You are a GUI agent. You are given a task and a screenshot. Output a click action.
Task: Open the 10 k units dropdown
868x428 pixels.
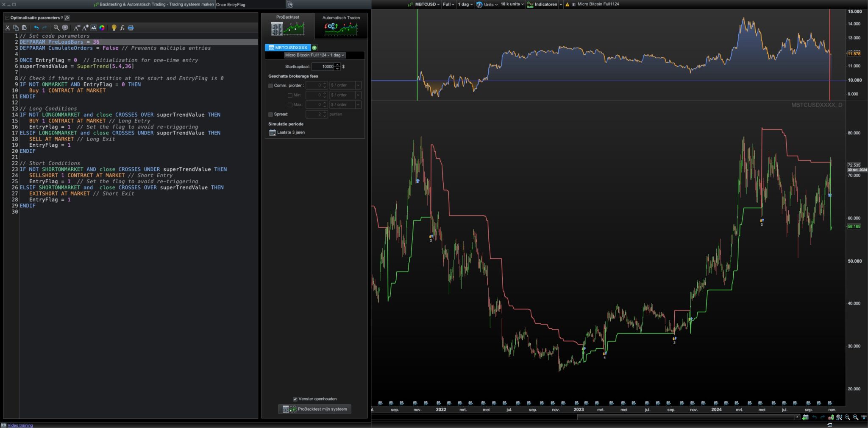pos(512,4)
